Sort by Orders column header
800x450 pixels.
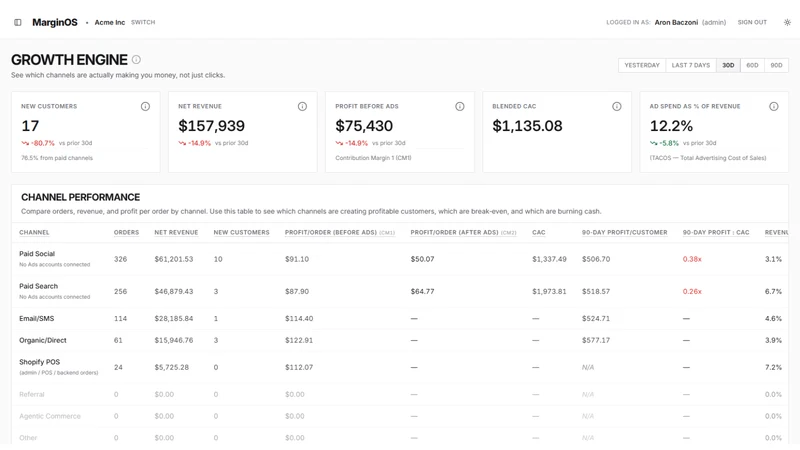[126, 233]
